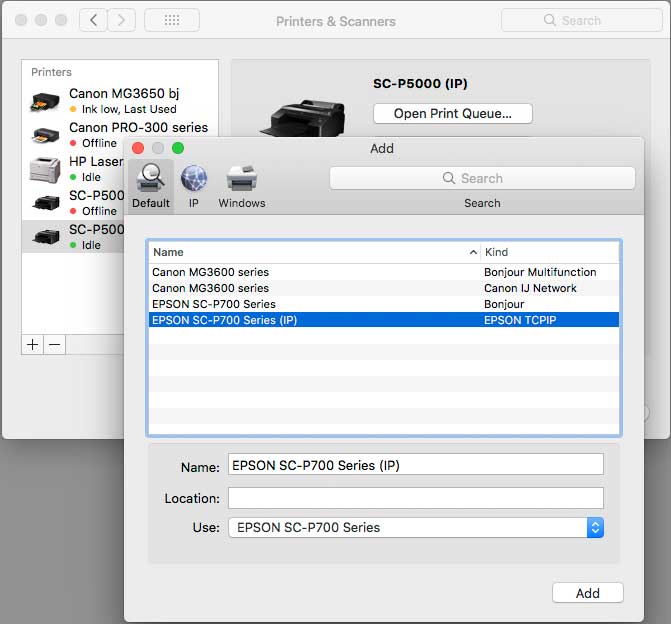Click the Canon MG3650 printer icon
Viewport: 671px width, 624px height.
pyautogui.click(x=45, y=101)
